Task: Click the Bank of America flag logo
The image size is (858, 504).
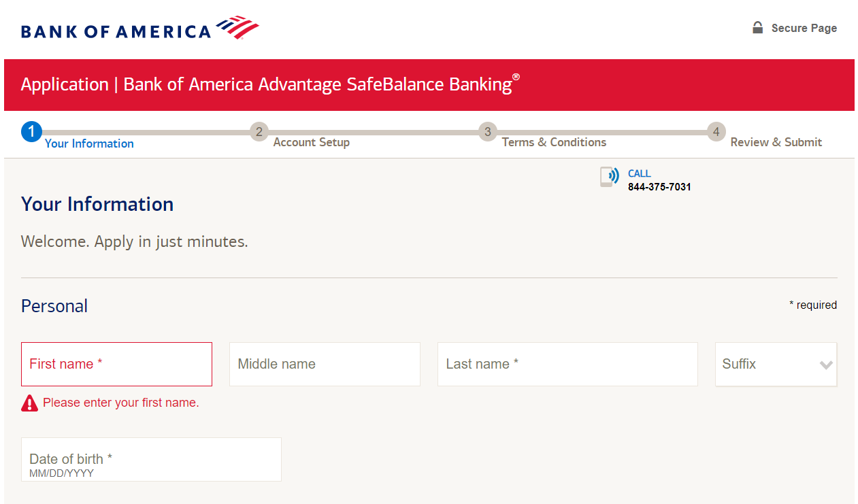Action: tap(237, 27)
